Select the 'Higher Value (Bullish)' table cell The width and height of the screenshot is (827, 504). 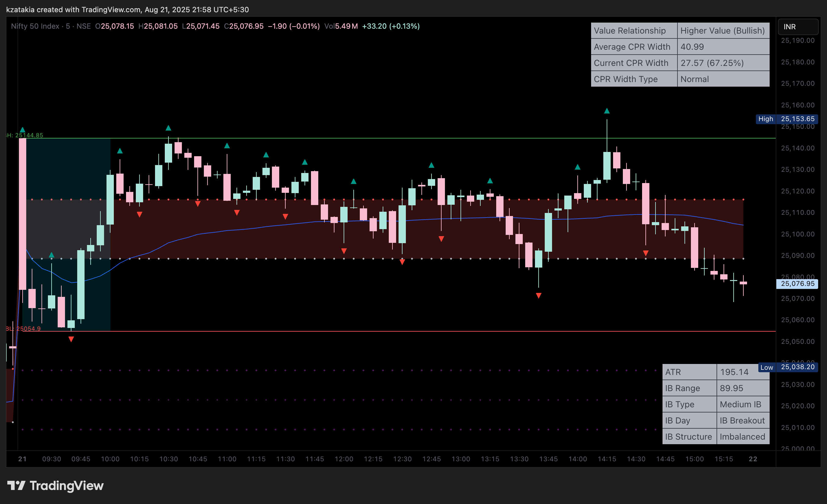pos(723,31)
